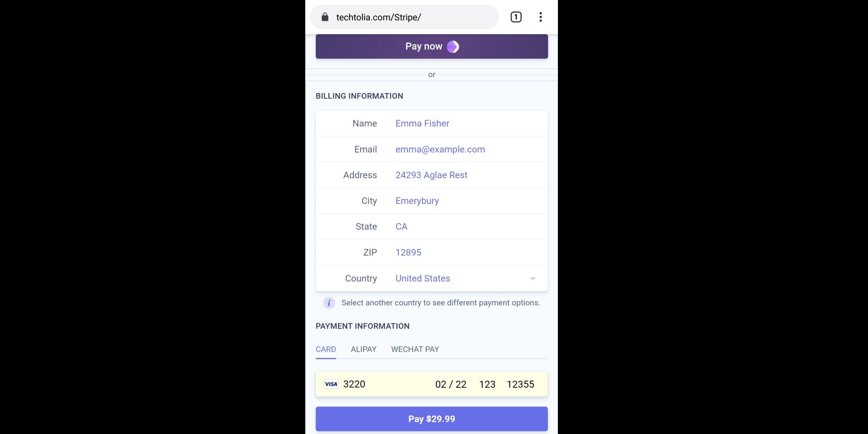Select the Card payment tab
This screenshot has height=434, width=868.
(x=326, y=349)
